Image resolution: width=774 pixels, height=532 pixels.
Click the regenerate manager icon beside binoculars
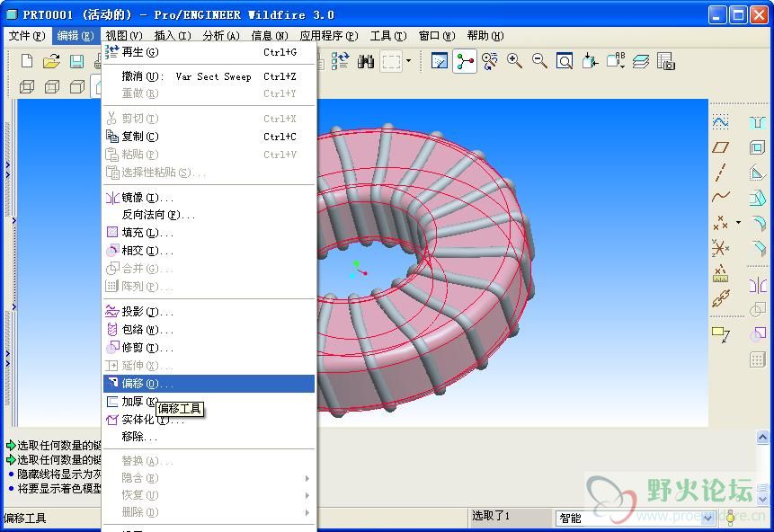tap(340, 62)
